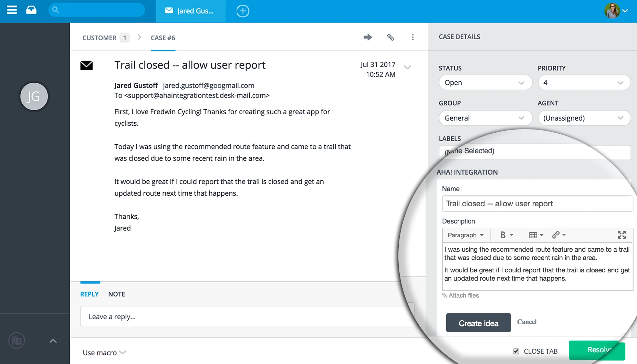Open the inbox tray icon
The height and width of the screenshot is (364, 637).
[31, 10]
